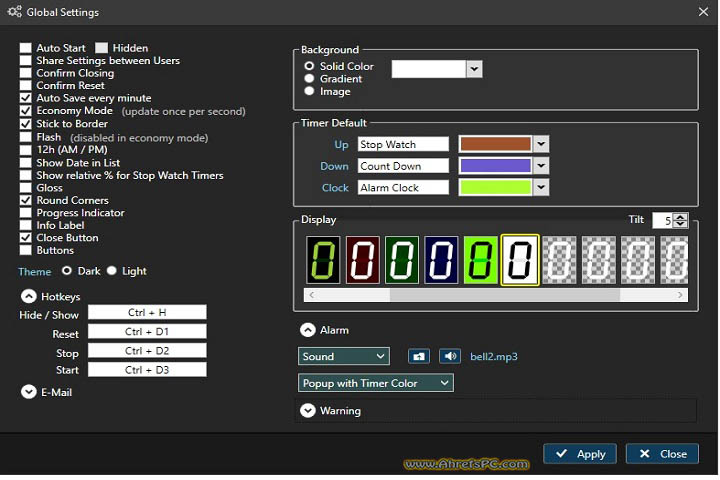Click the purple Down color swatch

pos(495,165)
